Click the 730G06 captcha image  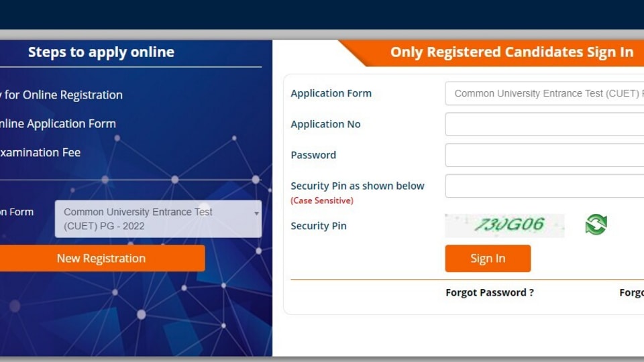coord(504,225)
